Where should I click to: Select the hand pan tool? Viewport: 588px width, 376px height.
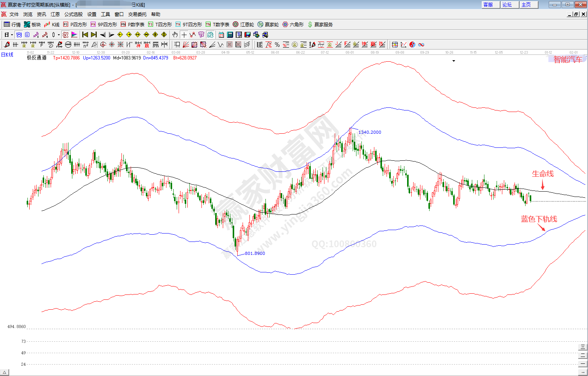175,35
